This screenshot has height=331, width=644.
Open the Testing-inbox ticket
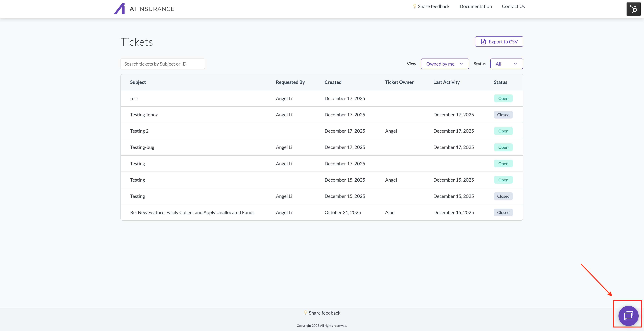click(144, 115)
